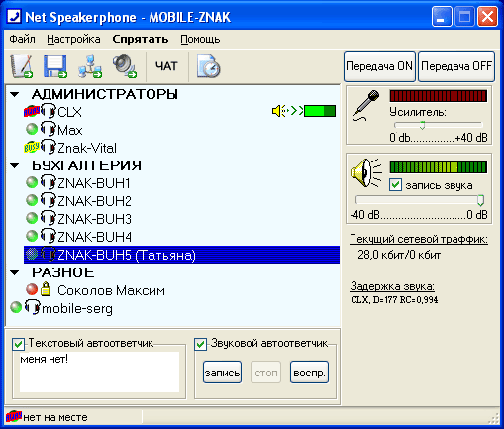The height and width of the screenshot is (429, 504).
Task: Click the floppy disk save toolbar icon
Action: tap(55, 66)
